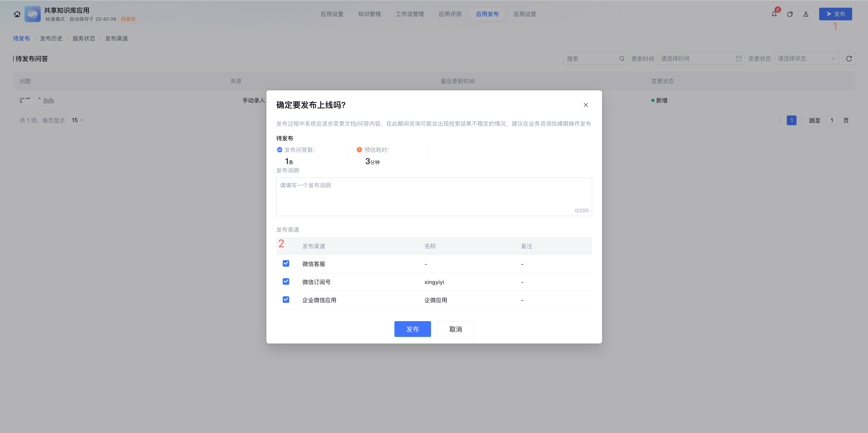This screenshot has width=868, height=433.
Task: Click the shared knowledge app logo
Action: (x=33, y=14)
